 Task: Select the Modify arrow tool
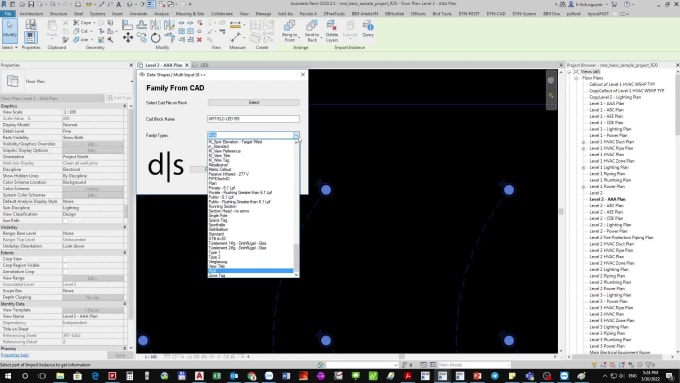(10, 30)
